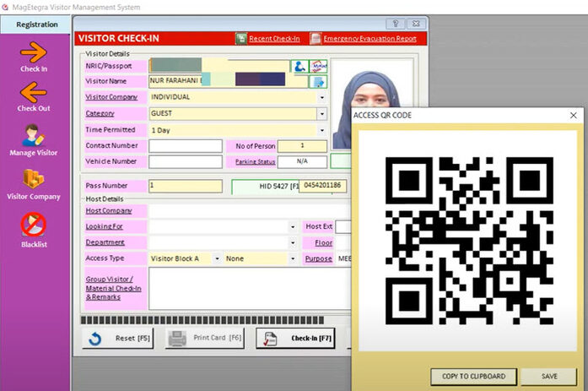Close the Access QR Code dialog
Screen dimensions: 588x391
[x=574, y=115]
